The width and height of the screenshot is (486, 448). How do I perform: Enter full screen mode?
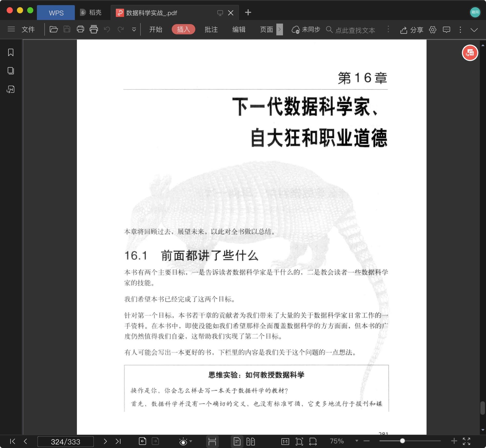click(x=467, y=441)
